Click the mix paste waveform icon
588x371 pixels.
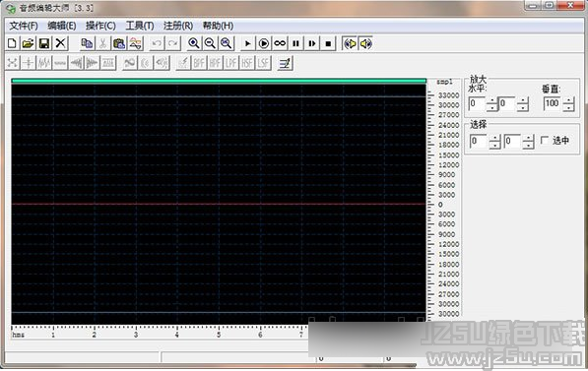135,43
